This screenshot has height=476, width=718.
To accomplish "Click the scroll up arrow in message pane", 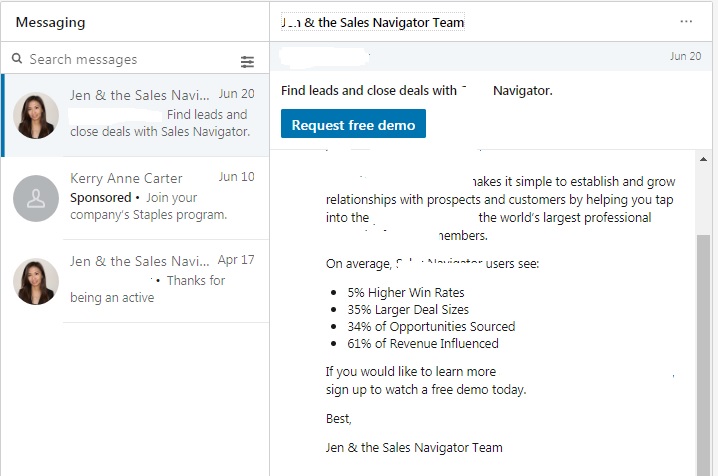I will tap(703, 159).
